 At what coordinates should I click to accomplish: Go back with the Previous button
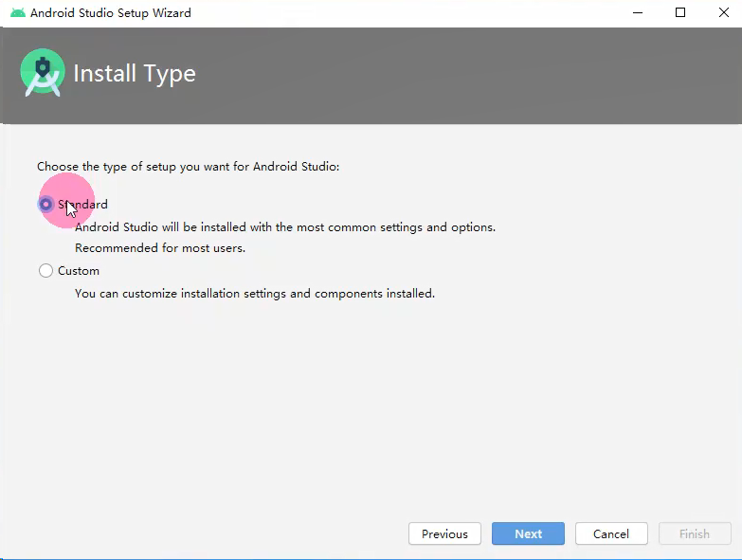tap(444, 533)
